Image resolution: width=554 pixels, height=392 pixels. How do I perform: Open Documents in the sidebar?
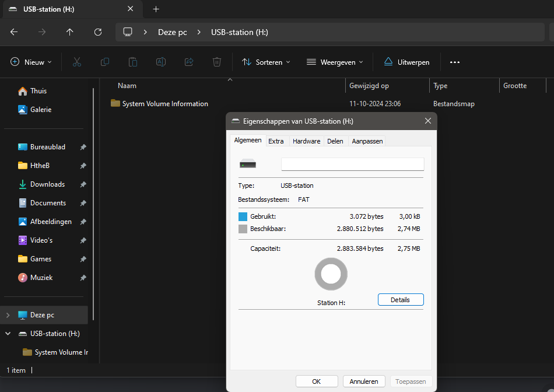point(41,203)
